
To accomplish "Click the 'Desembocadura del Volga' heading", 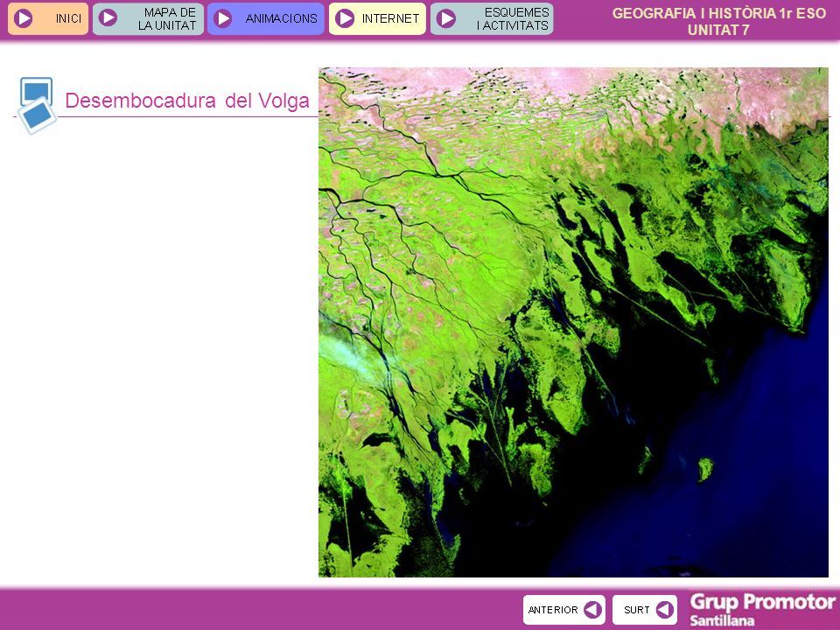I will point(187,101).
